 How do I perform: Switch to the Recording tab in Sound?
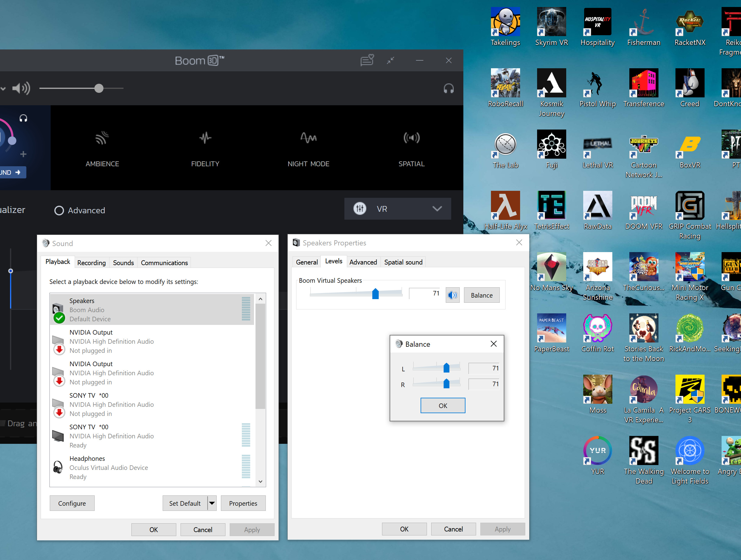[x=91, y=263]
